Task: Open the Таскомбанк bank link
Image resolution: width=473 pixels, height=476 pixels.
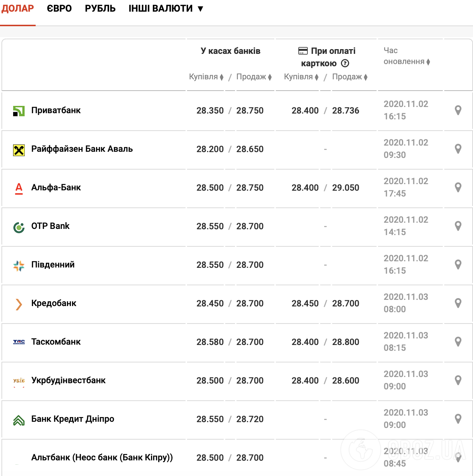Action: pos(56,342)
